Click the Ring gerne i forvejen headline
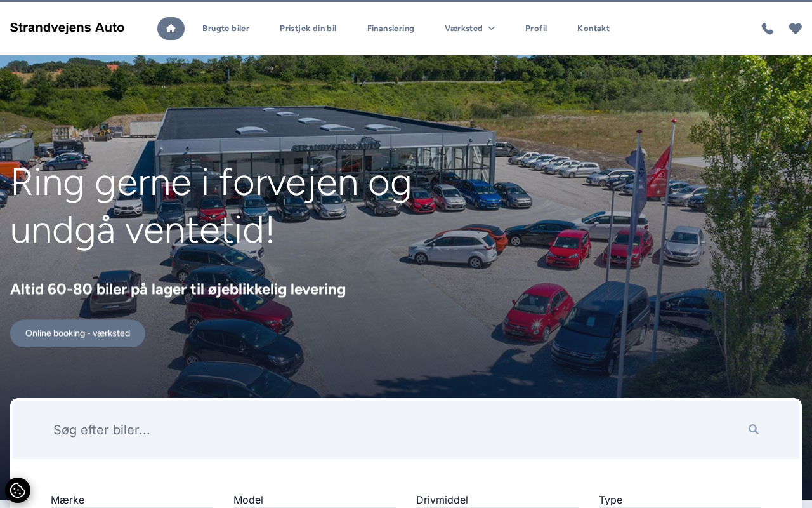812x508 pixels. pyautogui.click(x=211, y=205)
